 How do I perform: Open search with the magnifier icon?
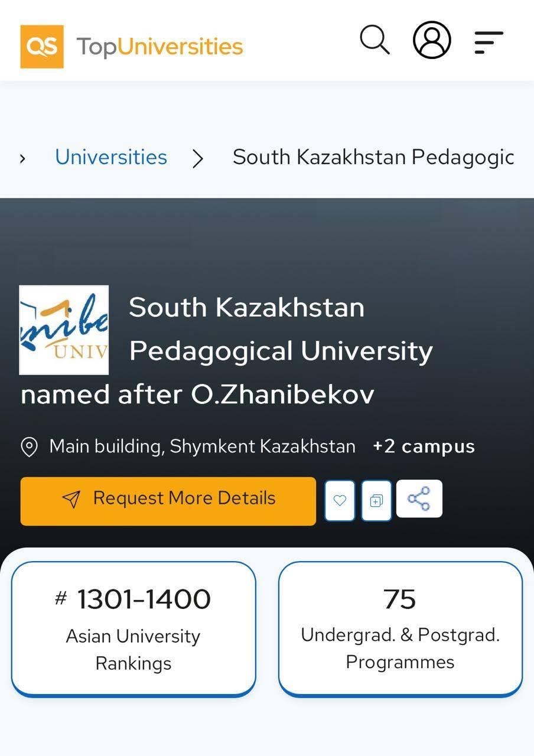pos(375,40)
